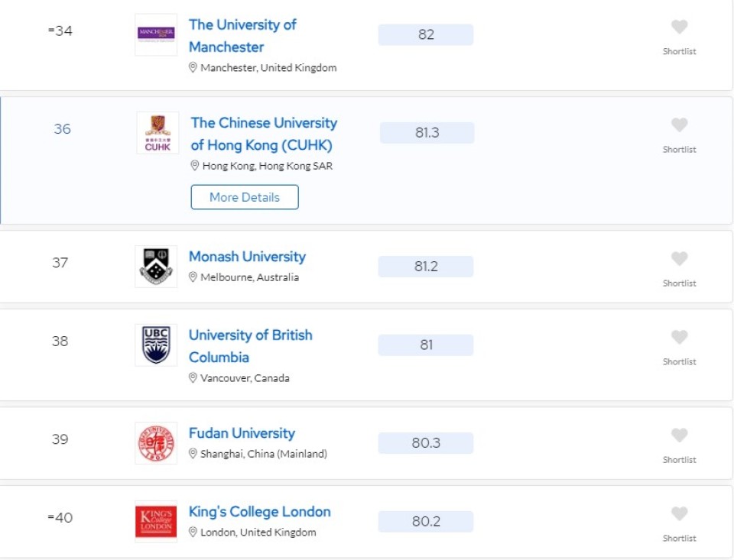734x560 pixels.
Task: Click the Monash University crest logo
Action: [x=156, y=267]
